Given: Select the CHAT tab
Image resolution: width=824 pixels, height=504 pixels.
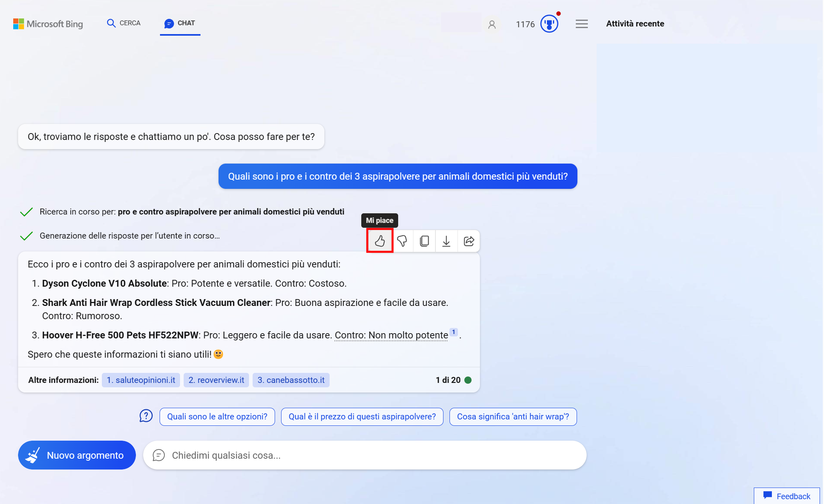Looking at the screenshot, I should tap(180, 23).
